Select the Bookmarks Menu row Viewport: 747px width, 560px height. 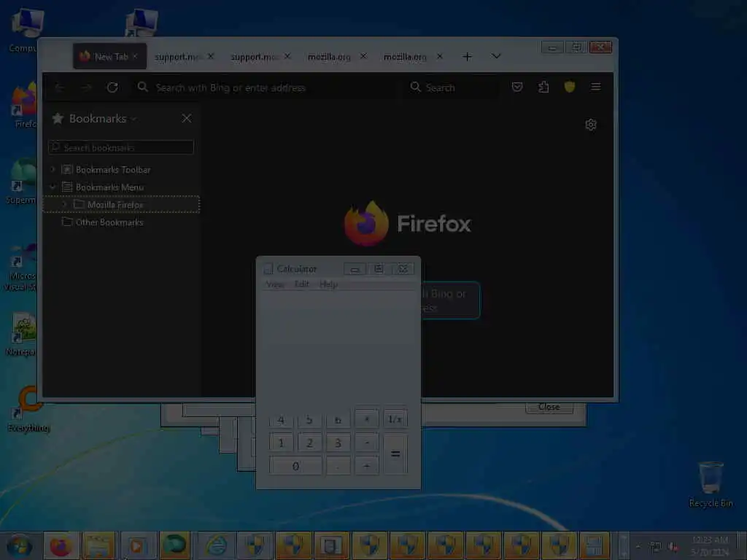point(121,187)
